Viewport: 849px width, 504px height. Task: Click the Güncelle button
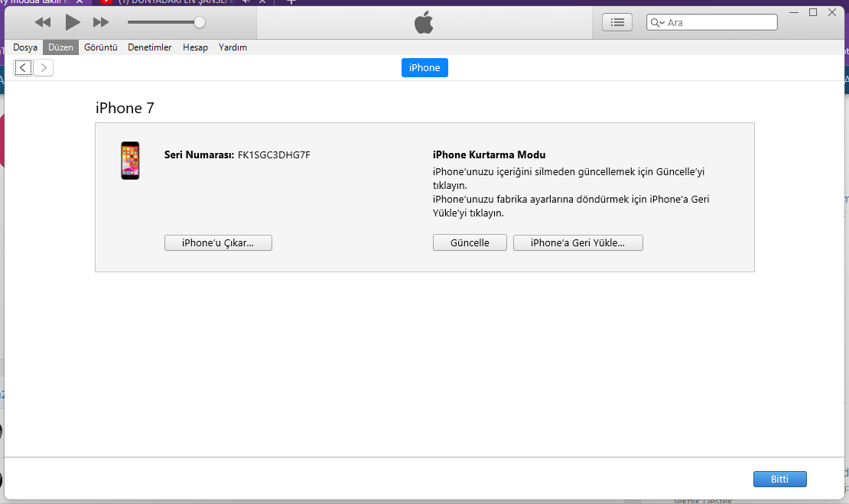(x=470, y=242)
